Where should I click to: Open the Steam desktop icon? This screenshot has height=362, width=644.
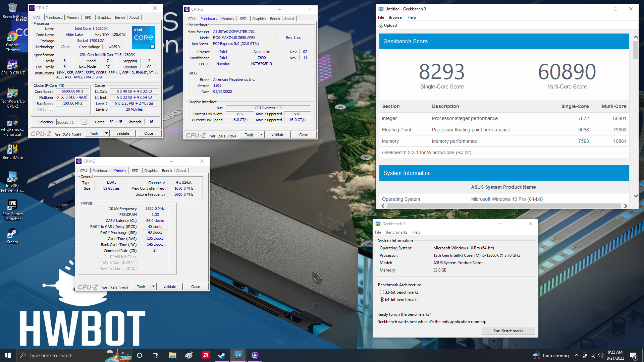click(12, 236)
